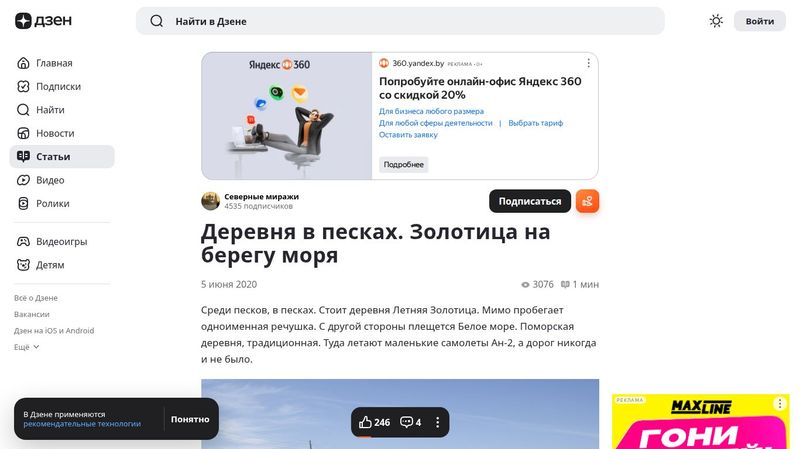The image size is (800, 449).
Task: Open Видеоигры gamepad item
Action: coord(24,241)
